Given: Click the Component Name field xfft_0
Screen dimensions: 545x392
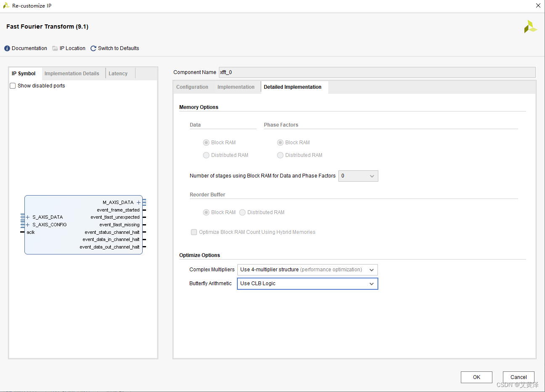Looking at the screenshot, I should coord(377,72).
